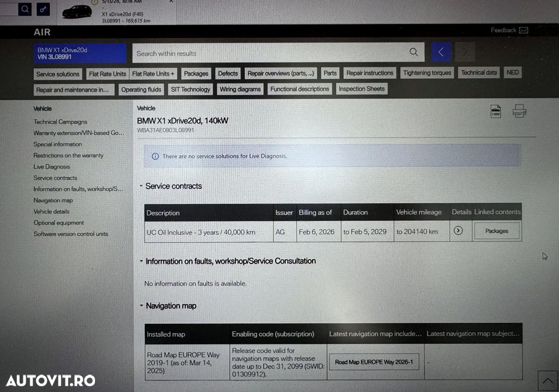
Task: Click the search magnifier icon in the results field
Action: tap(414, 52)
